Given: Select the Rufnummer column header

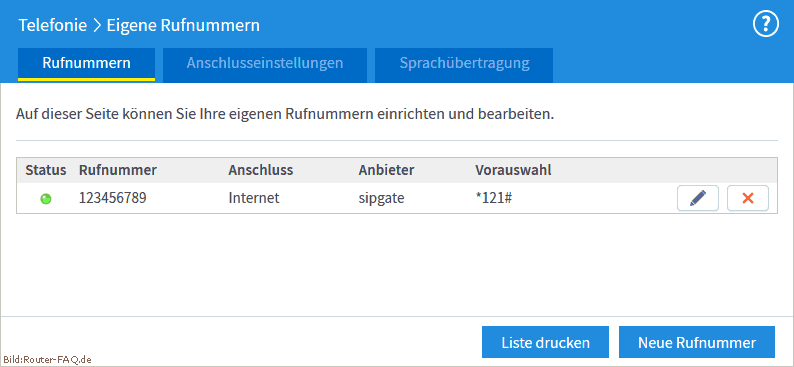Looking at the screenshot, I should 117,171.
